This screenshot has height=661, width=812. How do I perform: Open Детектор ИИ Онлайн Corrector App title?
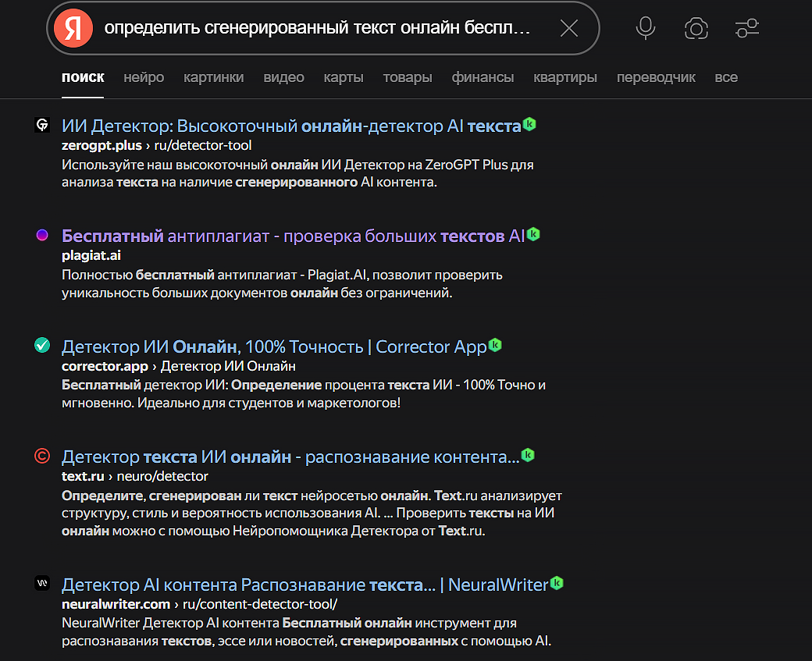(274, 346)
